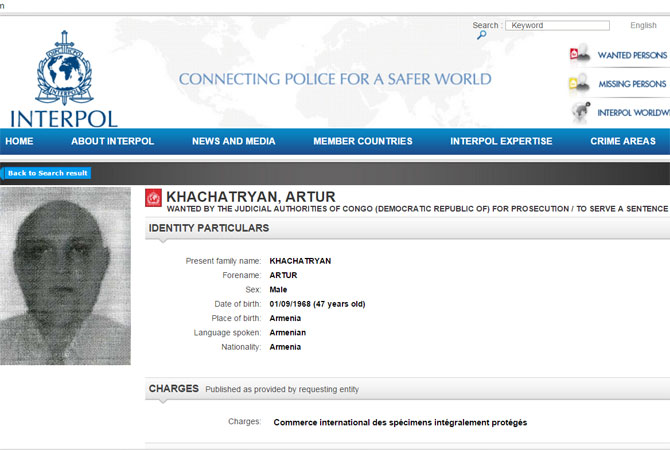
Task: Open the Interpol Expertise menu
Action: 501,141
